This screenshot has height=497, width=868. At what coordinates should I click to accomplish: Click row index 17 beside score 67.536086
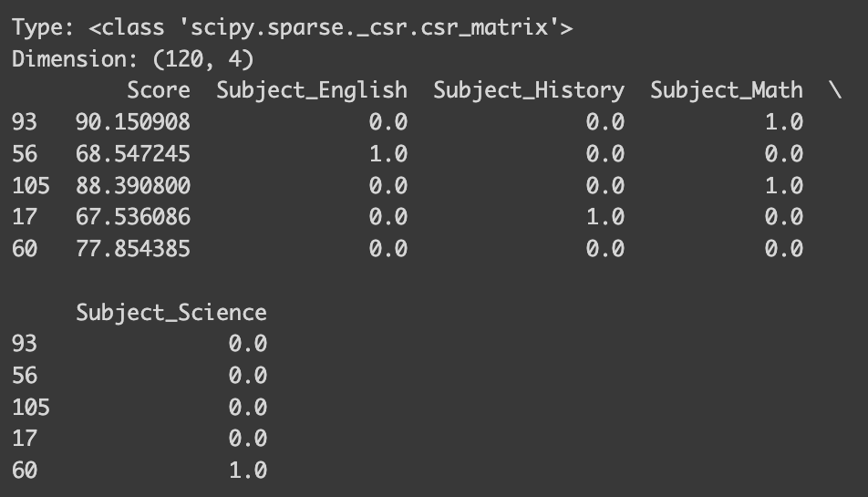25,217
